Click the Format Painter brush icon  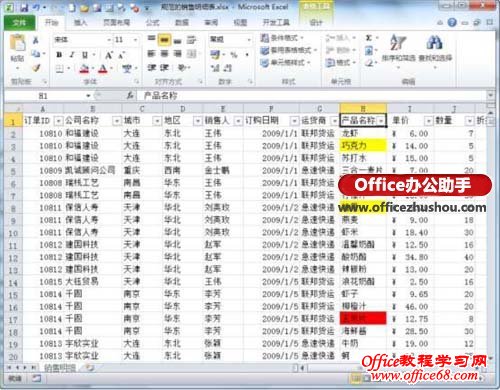tap(36, 68)
